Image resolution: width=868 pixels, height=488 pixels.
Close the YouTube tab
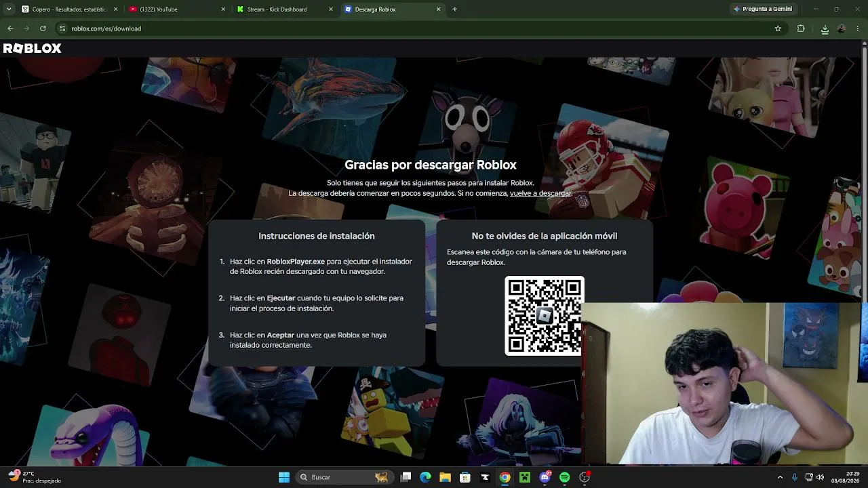[224, 9]
